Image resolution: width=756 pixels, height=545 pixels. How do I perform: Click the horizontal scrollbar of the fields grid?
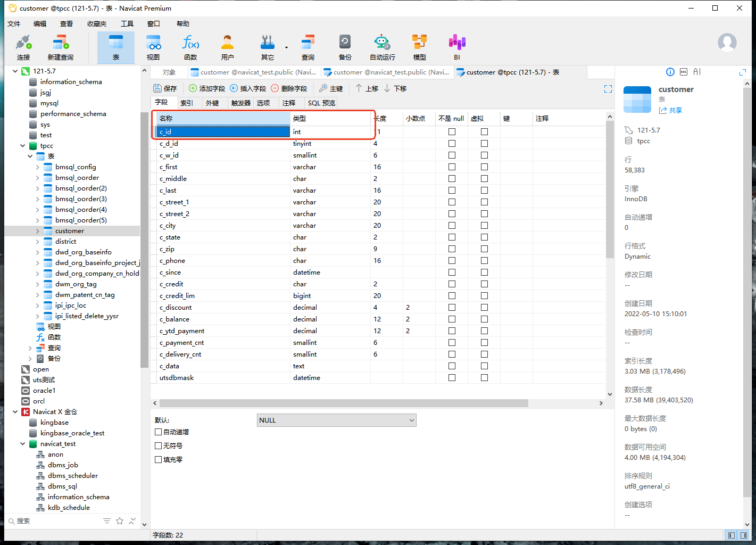344,403
